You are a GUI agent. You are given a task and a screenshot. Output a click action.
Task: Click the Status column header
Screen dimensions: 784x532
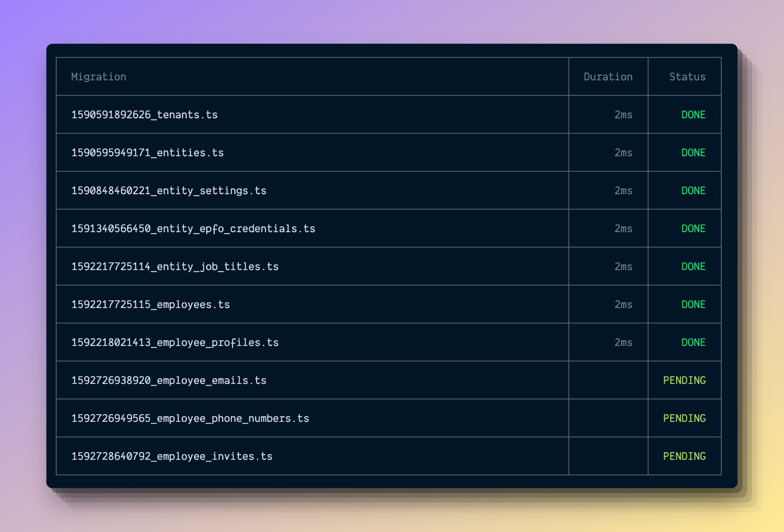pos(687,77)
